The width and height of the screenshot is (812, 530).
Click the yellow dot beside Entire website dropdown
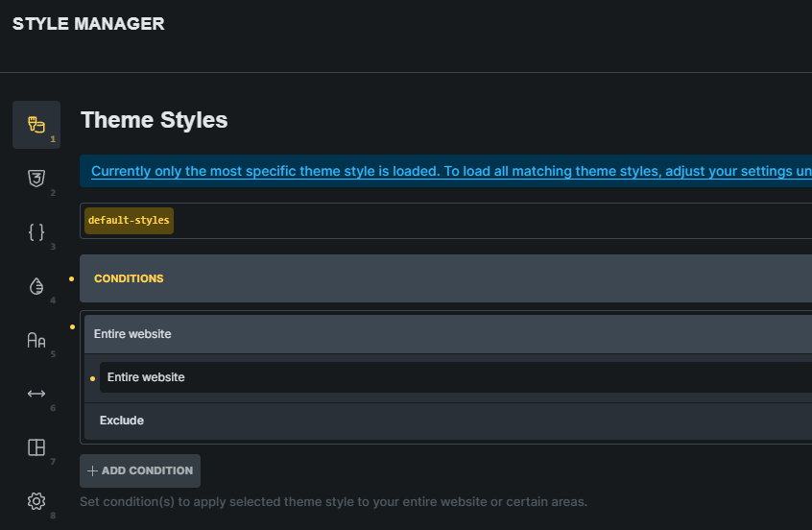(x=72, y=326)
